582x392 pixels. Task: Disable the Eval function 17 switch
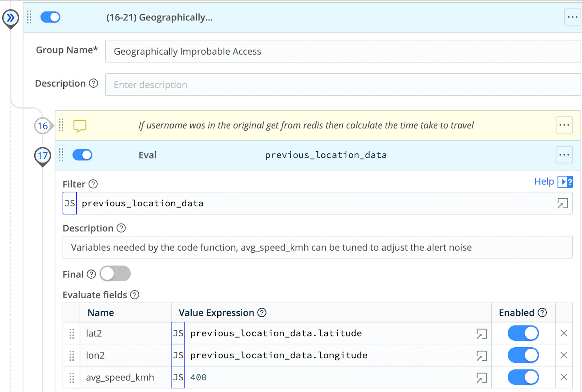point(83,155)
